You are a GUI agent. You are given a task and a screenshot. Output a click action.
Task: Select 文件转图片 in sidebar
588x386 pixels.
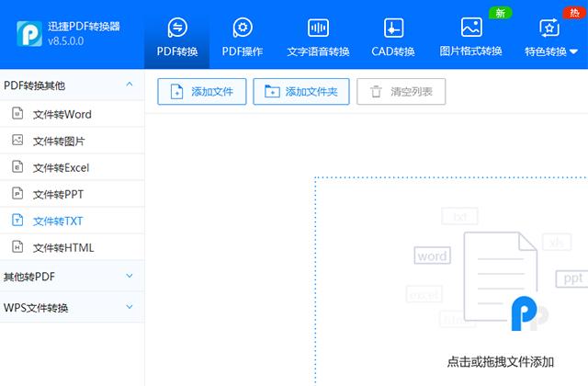click(72, 141)
